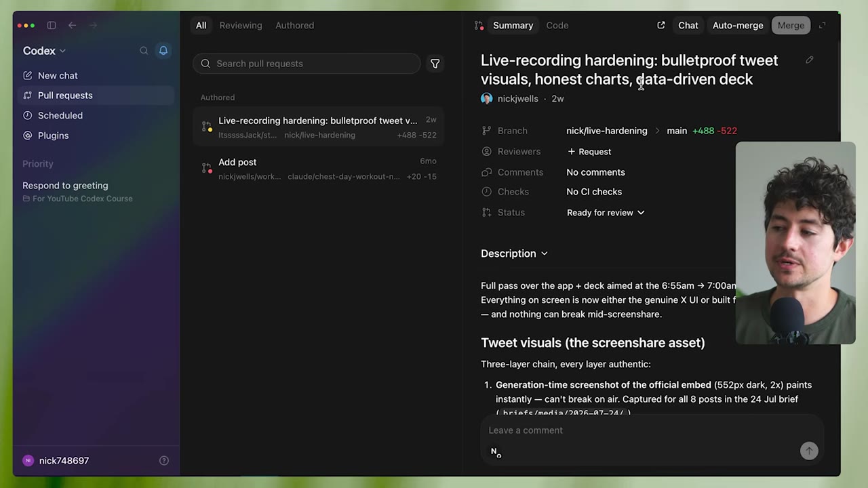Open help question mark icon

[164, 461]
